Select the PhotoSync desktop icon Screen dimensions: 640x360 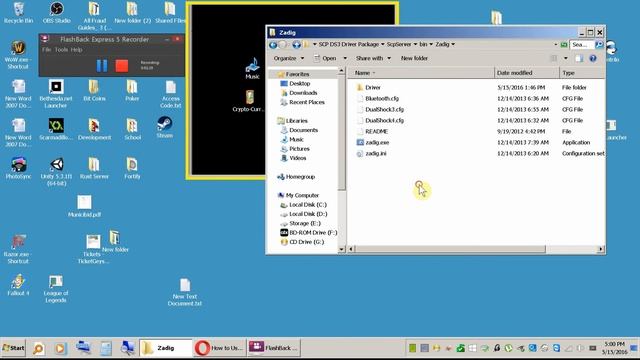pos(18,168)
